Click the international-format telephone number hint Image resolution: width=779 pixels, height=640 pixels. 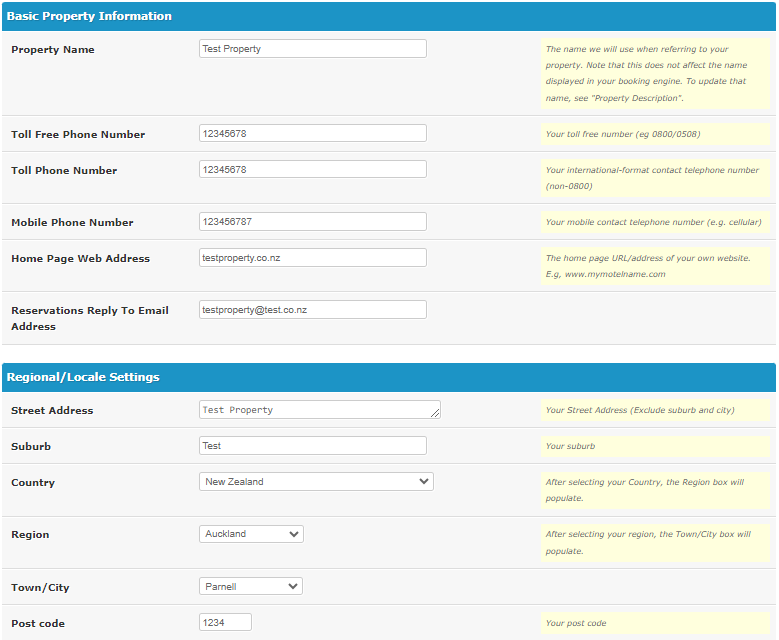click(655, 178)
